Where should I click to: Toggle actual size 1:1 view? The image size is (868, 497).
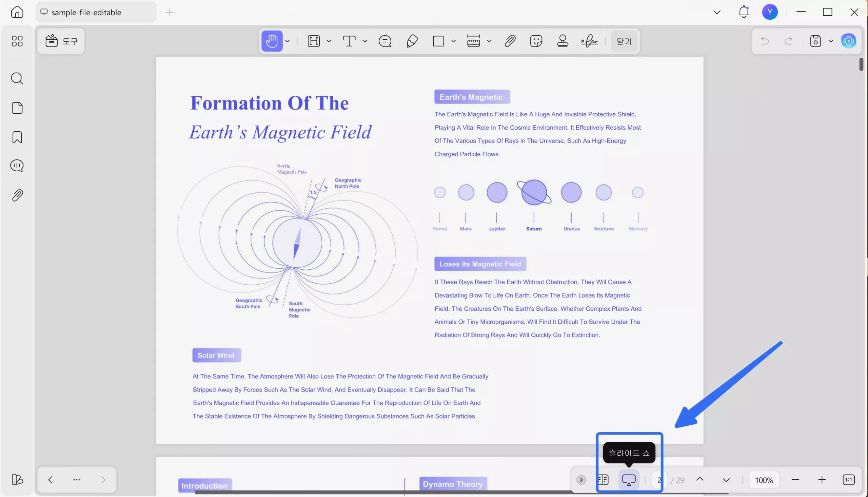click(x=848, y=480)
